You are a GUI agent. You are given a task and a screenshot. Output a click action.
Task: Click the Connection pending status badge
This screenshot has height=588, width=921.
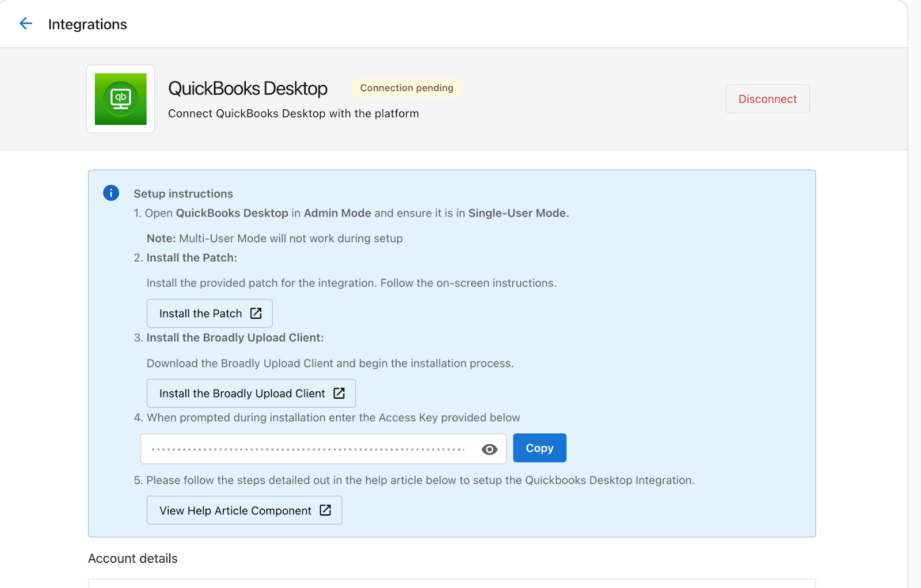(406, 88)
